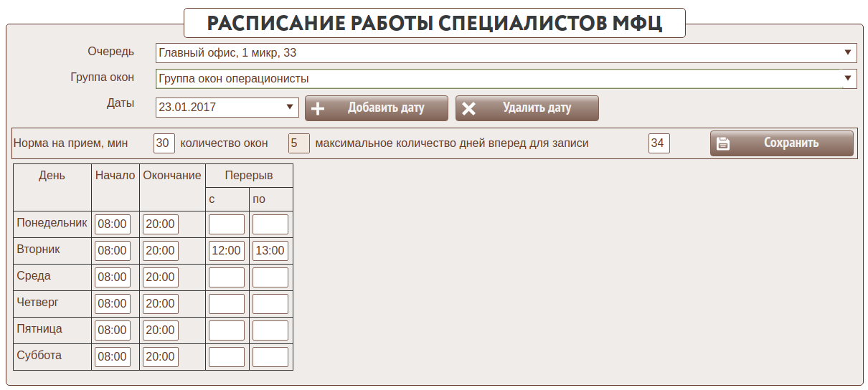Click Понедельник start time field
The height and width of the screenshot is (390, 868).
(x=113, y=224)
